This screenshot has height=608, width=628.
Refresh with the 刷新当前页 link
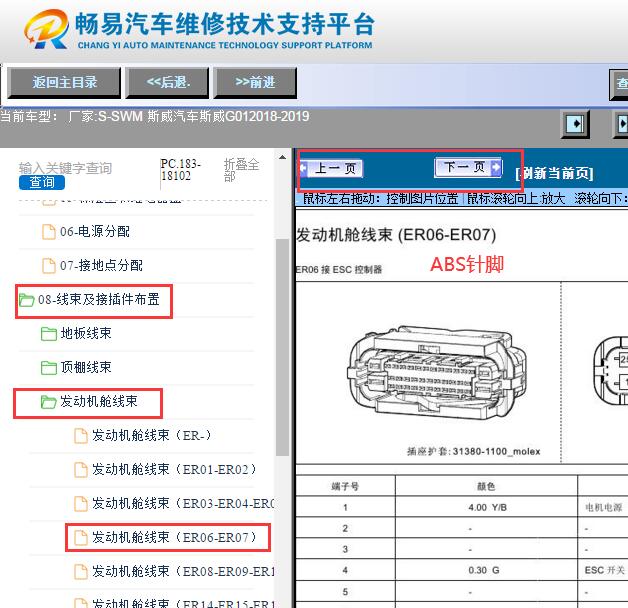coord(555,173)
